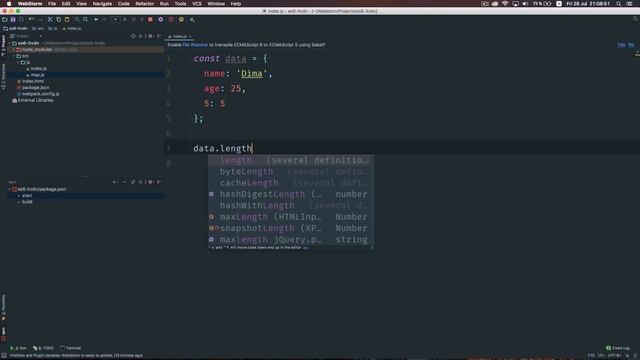
Task: Open Settings via the gear toolbar icon
Action: coord(160,19)
